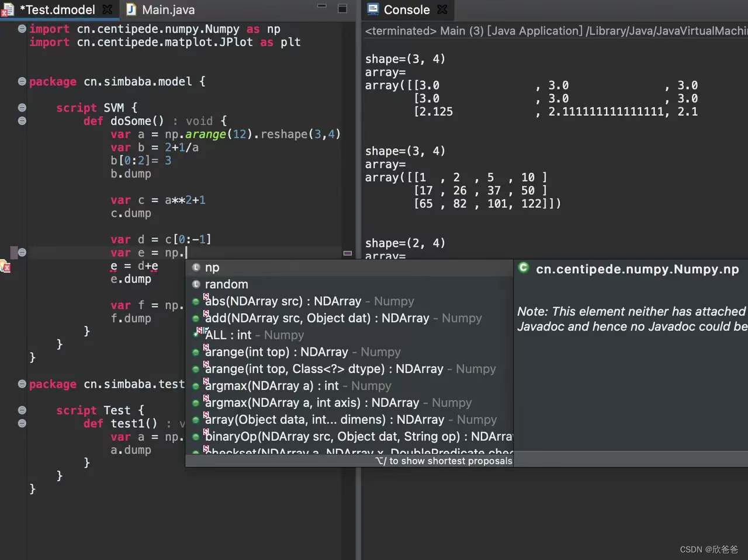Choose binaryOp proposal
Viewport: 748px width, 560px height.
pyautogui.click(x=349, y=437)
